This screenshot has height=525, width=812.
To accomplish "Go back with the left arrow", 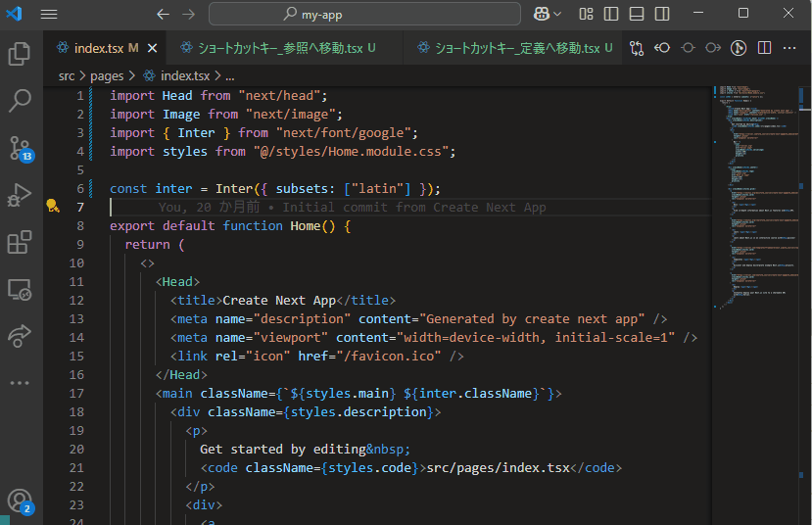I will pos(164,14).
